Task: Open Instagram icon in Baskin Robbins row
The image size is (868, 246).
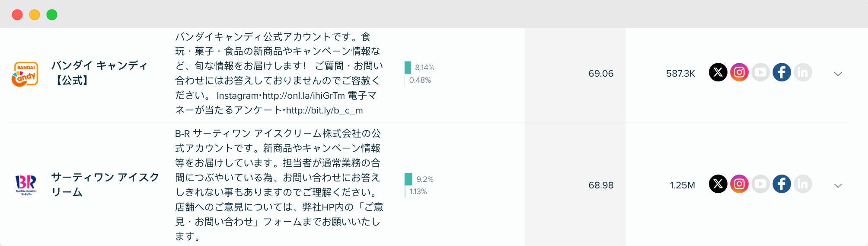Action: click(739, 184)
